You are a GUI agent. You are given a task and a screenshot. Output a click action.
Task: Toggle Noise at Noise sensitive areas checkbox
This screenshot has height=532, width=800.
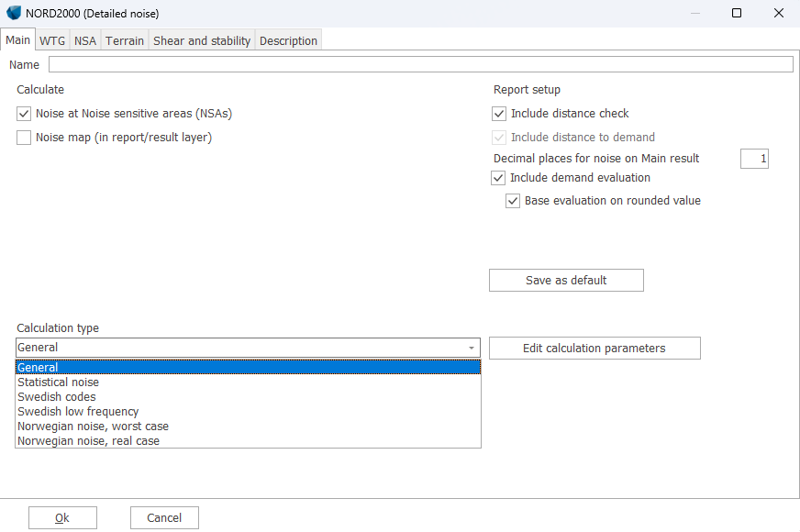coord(24,114)
